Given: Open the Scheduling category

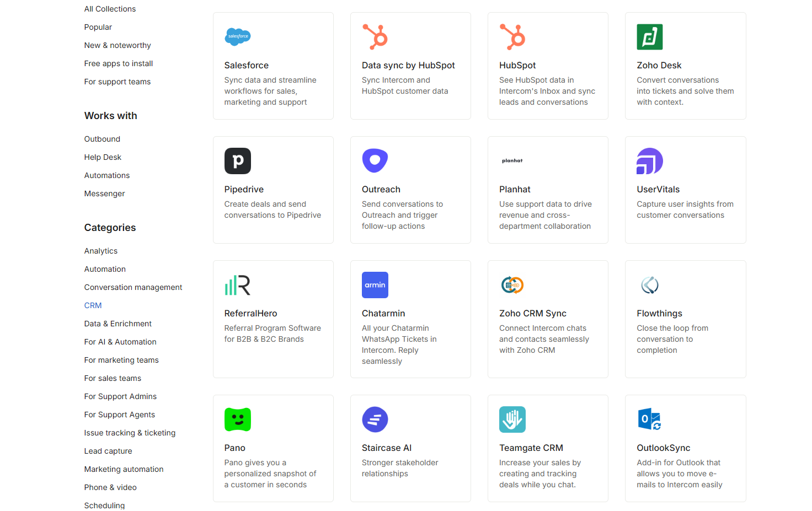Looking at the screenshot, I should pos(104,505).
